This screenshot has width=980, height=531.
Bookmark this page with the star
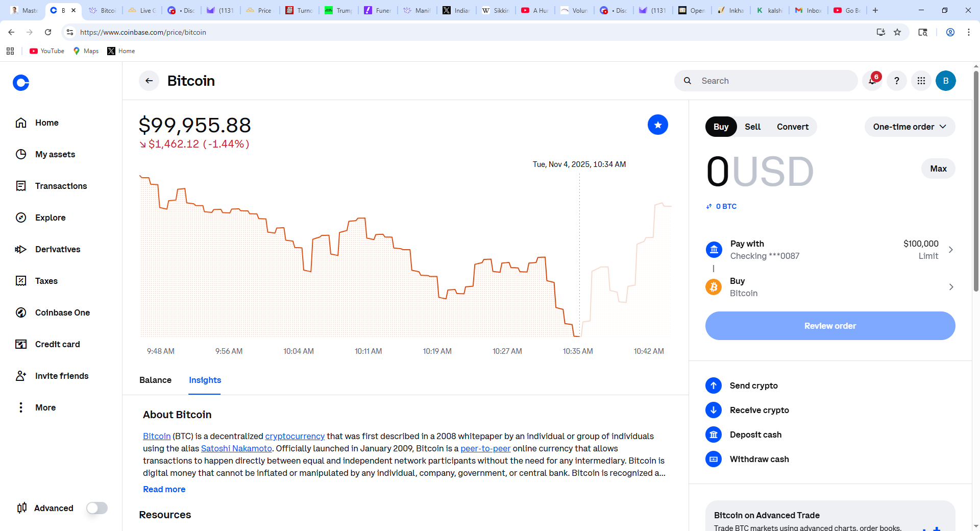pyautogui.click(x=897, y=32)
